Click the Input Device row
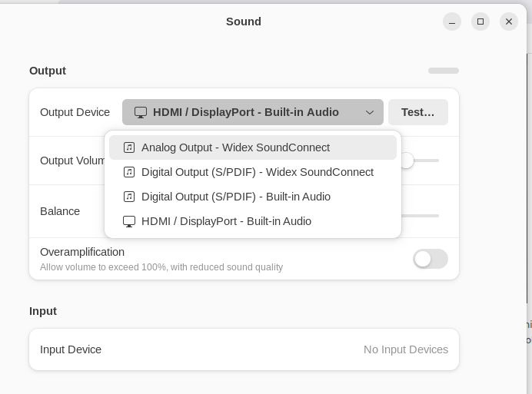 (244, 349)
